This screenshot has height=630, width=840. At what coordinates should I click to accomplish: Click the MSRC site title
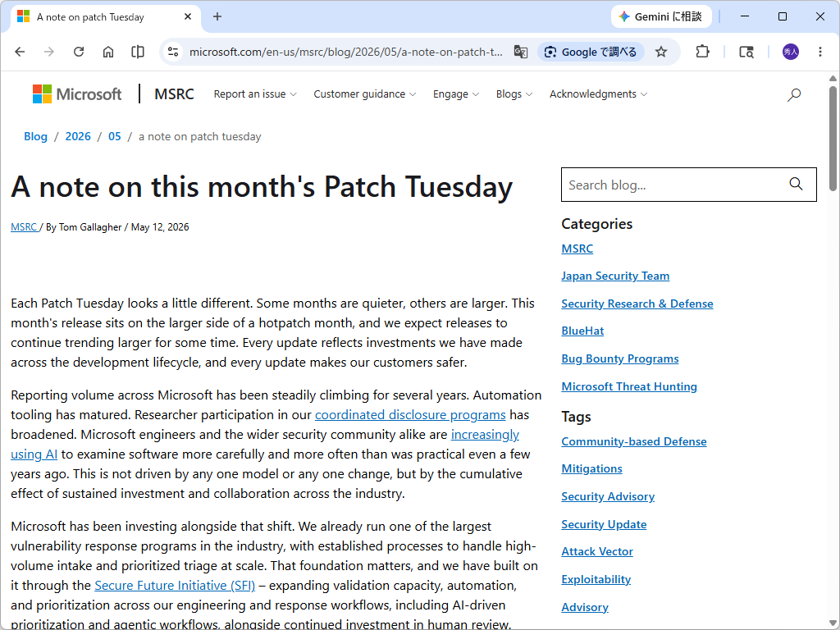coord(174,94)
